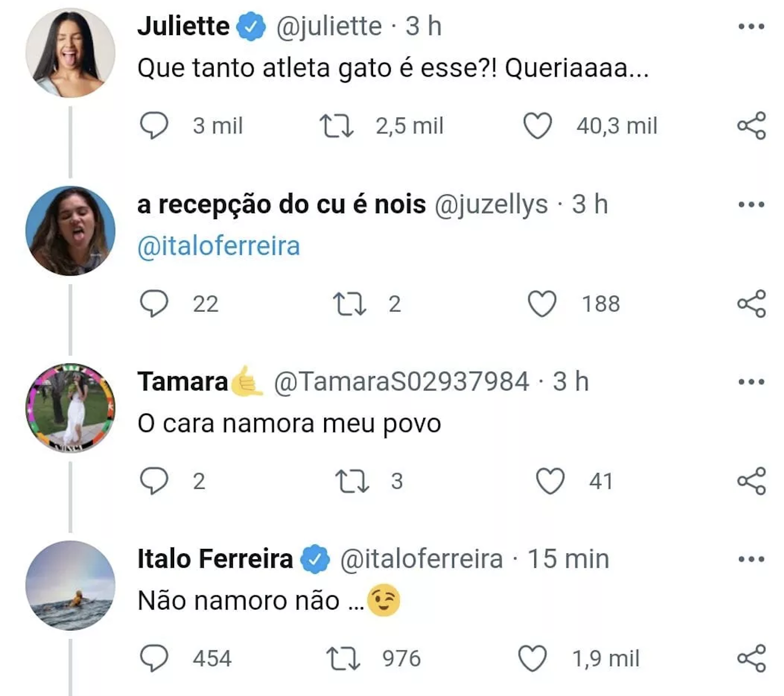Open Tamara's profile picture
Screen dimensions: 784x696
70,408
